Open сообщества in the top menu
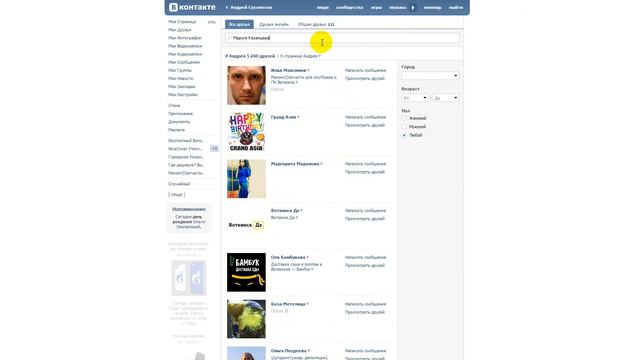The height and width of the screenshot is (360, 640). 349,7
